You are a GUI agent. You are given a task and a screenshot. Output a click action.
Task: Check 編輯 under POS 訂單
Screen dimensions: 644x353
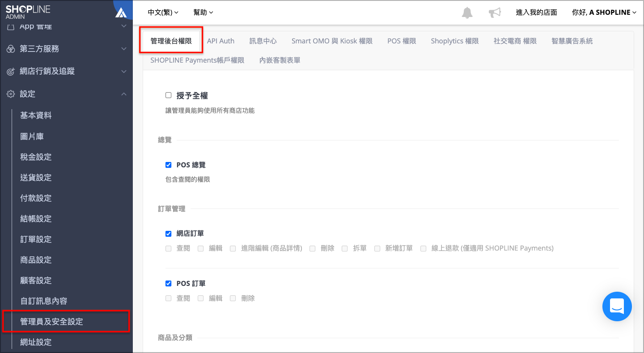pos(201,298)
